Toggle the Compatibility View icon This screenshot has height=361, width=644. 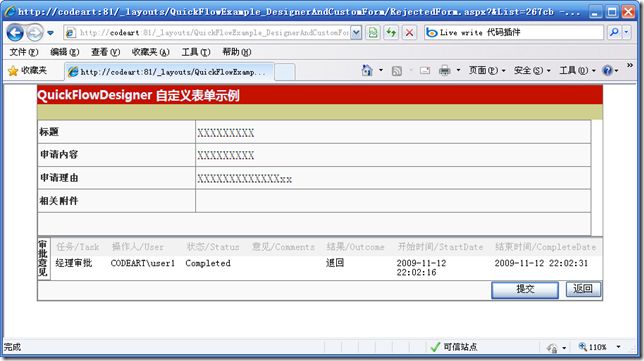(x=373, y=32)
